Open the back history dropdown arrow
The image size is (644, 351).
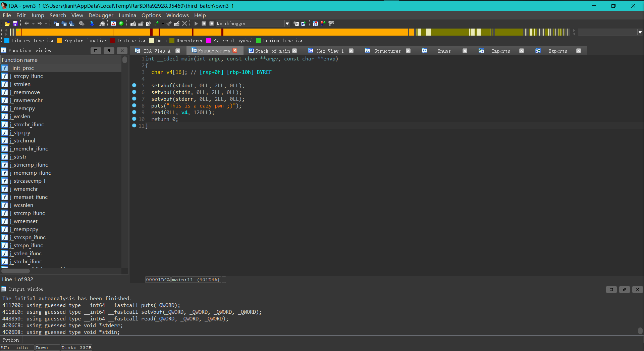click(x=33, y=24)
